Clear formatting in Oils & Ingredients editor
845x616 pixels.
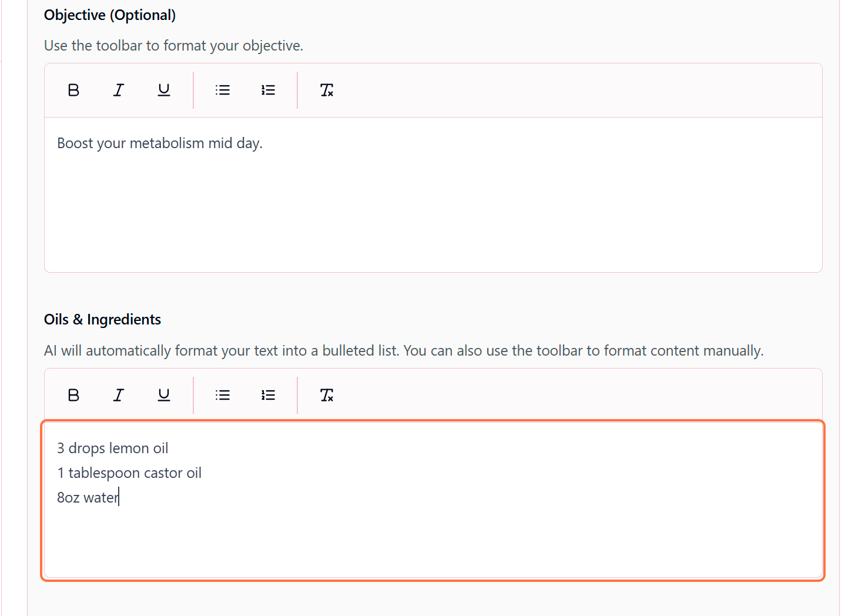[327, 395]
